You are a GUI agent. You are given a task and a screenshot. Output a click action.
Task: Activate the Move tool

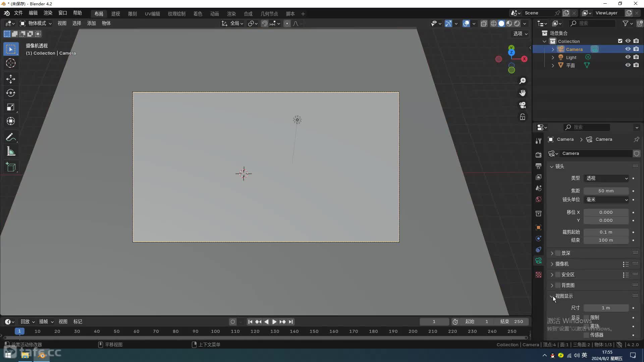[x=11, y=79]
